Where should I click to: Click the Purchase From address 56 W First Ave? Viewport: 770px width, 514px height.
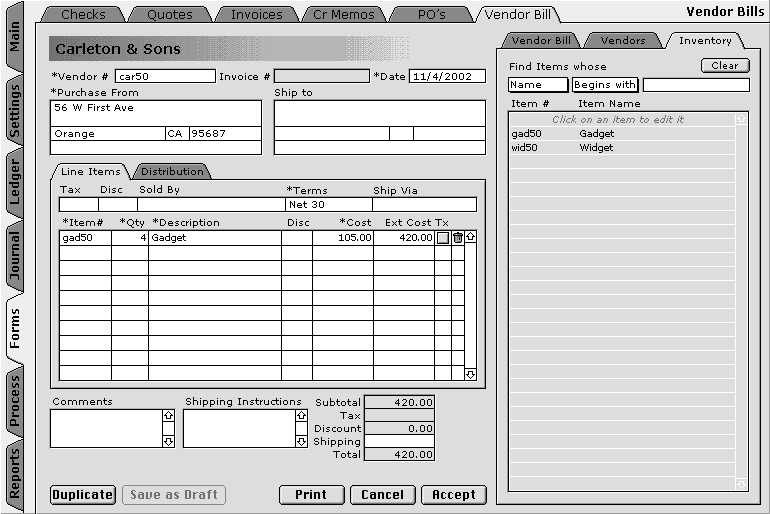click(x=156, y=113)
